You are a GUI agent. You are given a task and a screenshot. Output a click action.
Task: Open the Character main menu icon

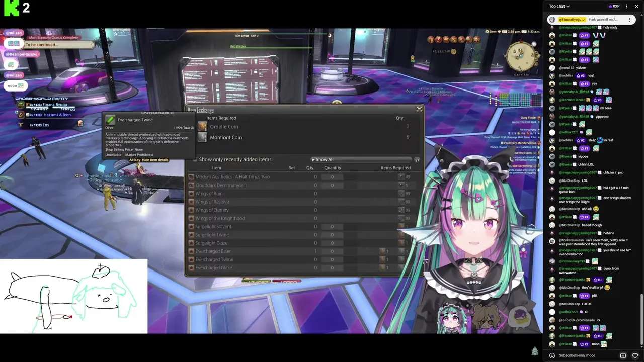(x=431, y=40)
